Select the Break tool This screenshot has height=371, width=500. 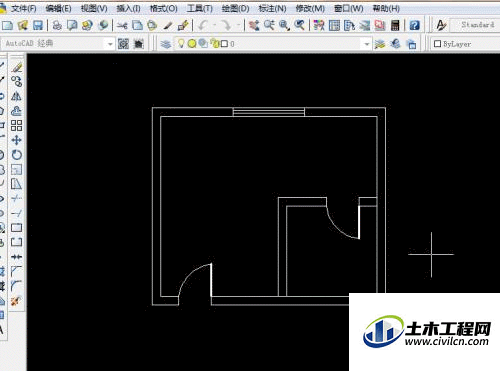coord(16,242)
